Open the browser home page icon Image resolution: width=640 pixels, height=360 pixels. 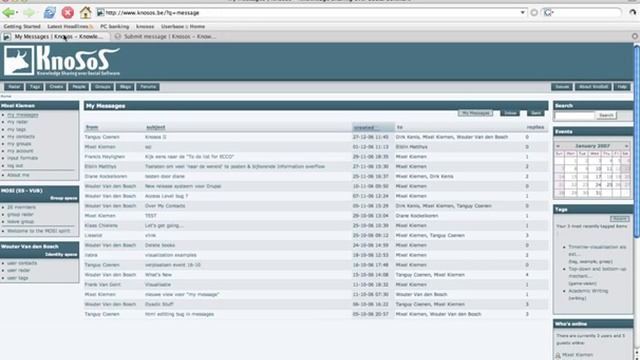click(85, 13)
